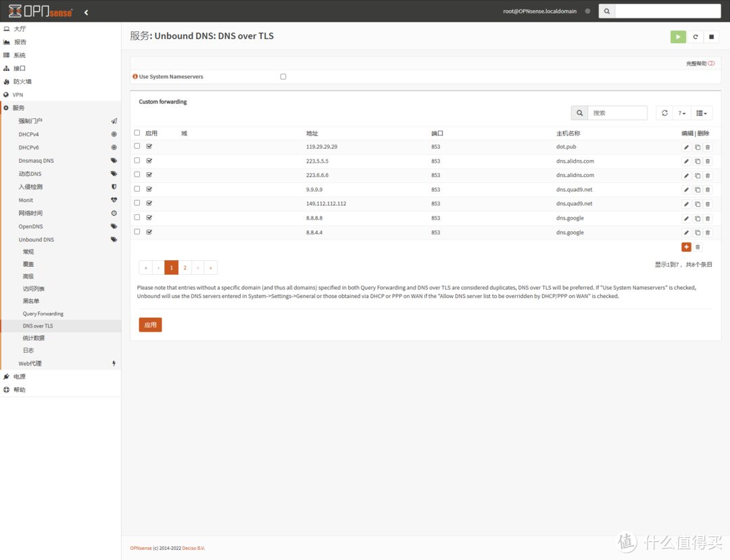This screenshot has width=730, height=560.
Task: Restart the Unbound service with reload icon
Action: pyautogui.click(x=695, y=36)
